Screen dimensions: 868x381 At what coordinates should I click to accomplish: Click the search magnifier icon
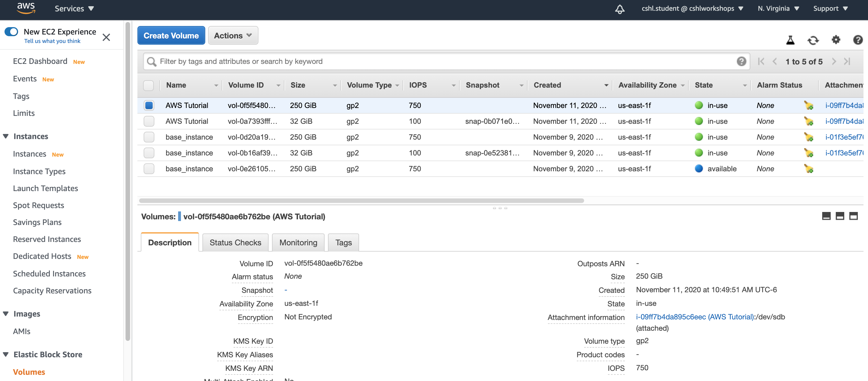pos(152,62)
